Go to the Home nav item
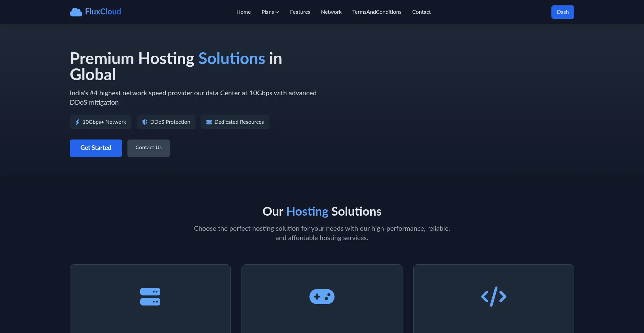This screenshot has width=644, height=333. 244,12
